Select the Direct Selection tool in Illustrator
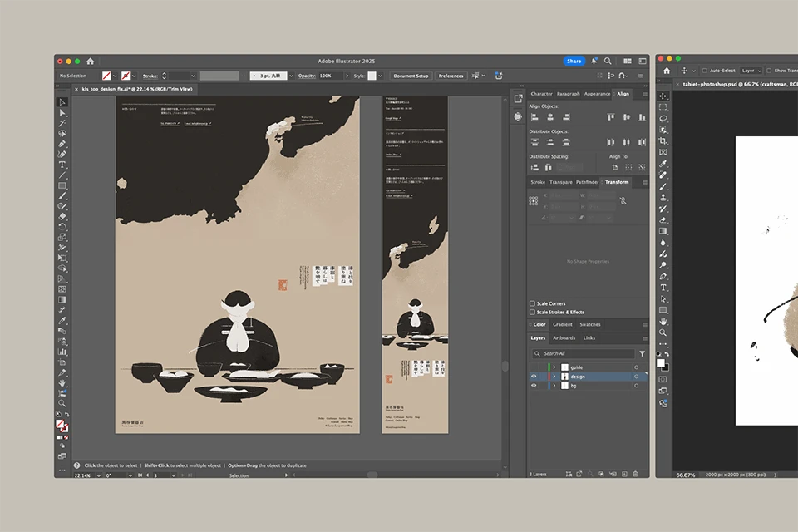The image size is (798, 532). [62, 112]
